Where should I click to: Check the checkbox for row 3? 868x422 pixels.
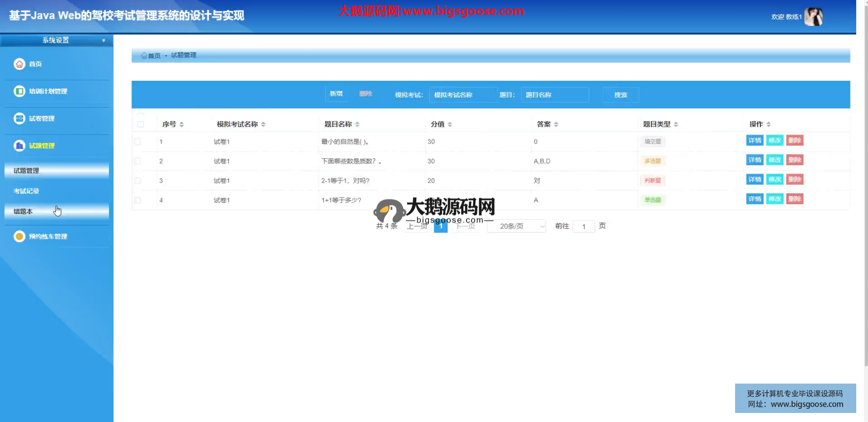point(138,181)
